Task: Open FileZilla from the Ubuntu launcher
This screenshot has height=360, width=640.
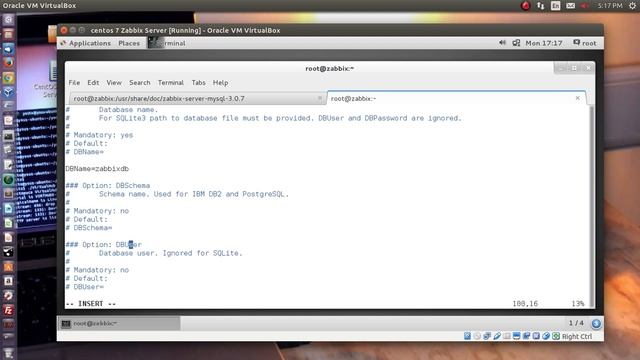Action: [x=9, y=310]
